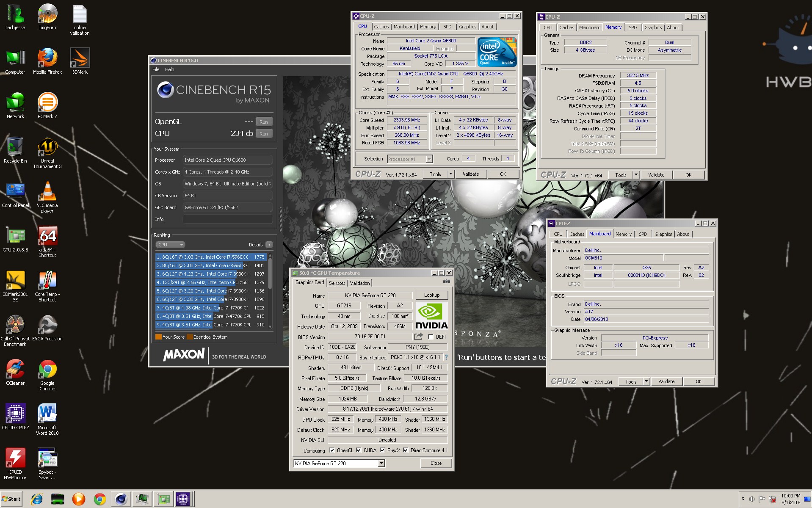Toggle the UEFI checkbox in GPU-Z
Viewport: 812px width, 508px height.
coord(431,337)
